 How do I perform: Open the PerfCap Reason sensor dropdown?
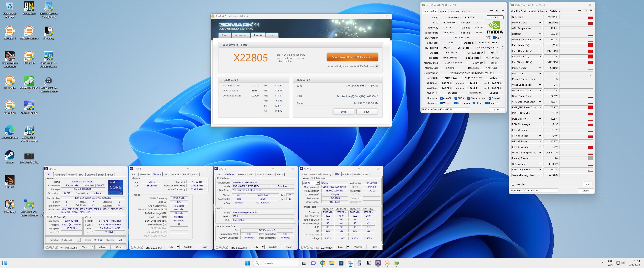point(540,158)
